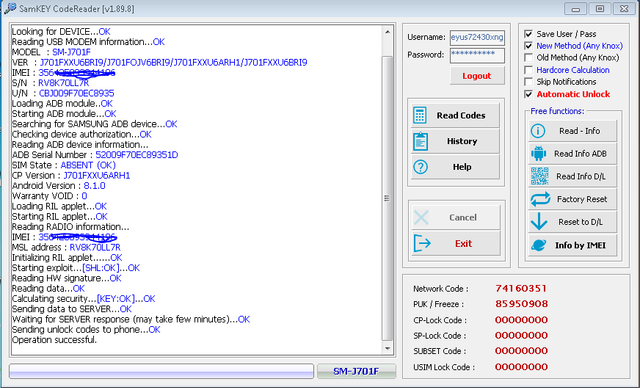Screen dimensions: 640x388
Task: Click ADB Serial Number 52009F70EC89351D
Action: [137, 155]
